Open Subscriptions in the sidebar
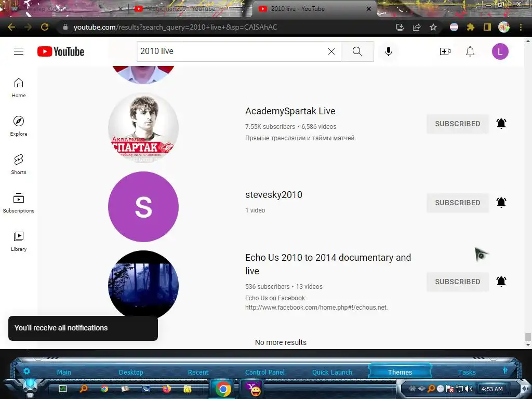 (19, 203)
